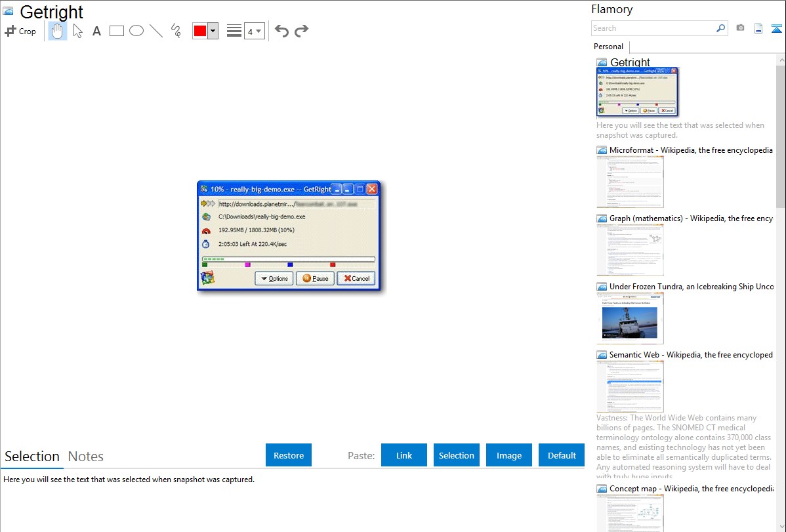Click the page document icon in Flamory header
786x532 pixels.
coord(758,28)
